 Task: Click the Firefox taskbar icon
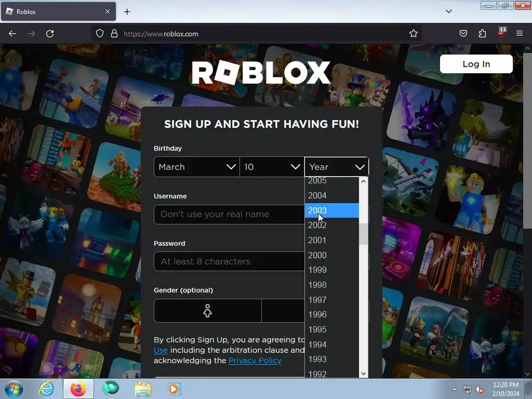tap(78, 389)
